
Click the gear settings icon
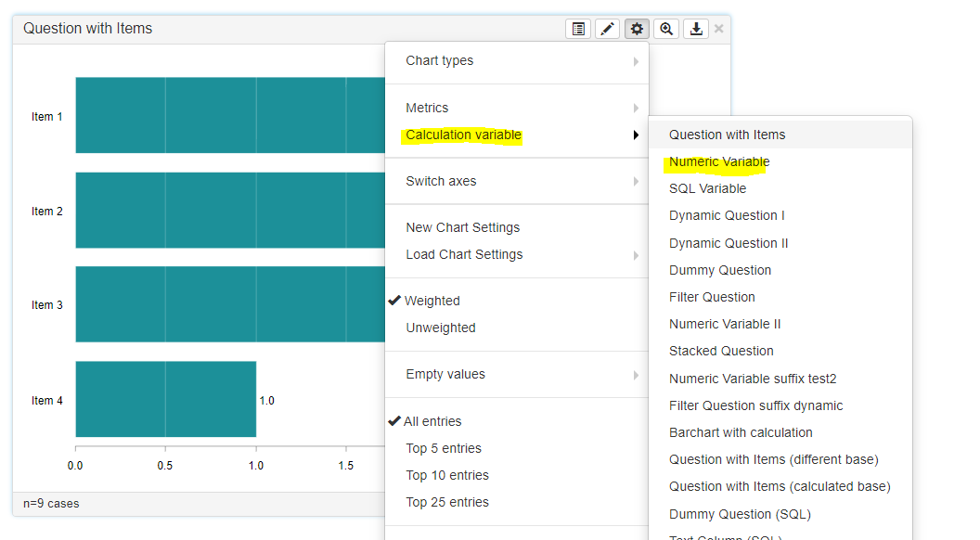coord(637,29)
